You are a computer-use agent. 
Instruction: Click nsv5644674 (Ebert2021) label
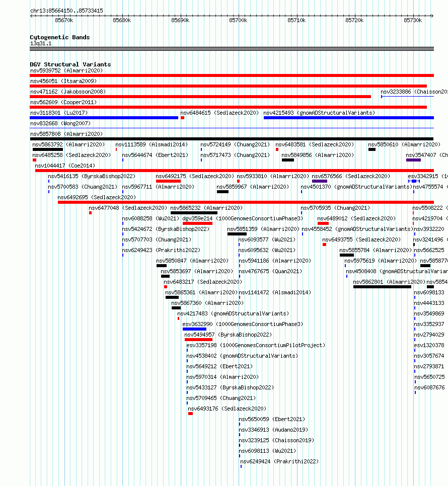coord(155,155)
